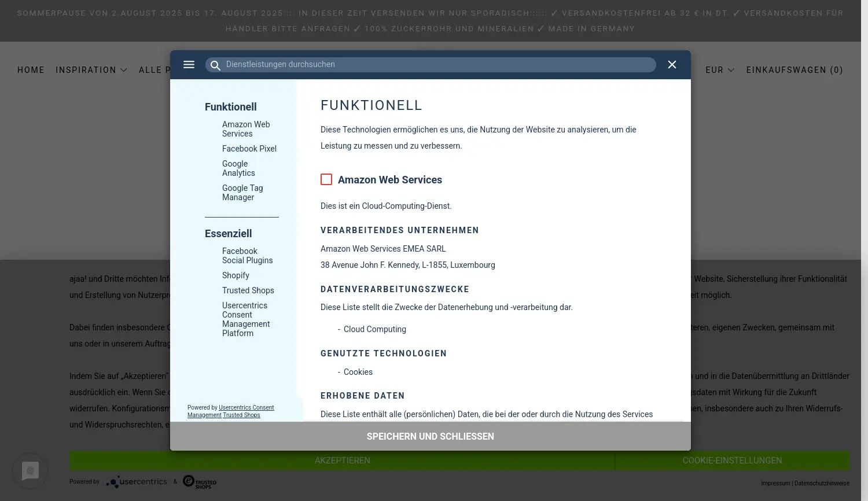
Task: Select Facebook Pixel in the sidebar
Action: point(249,149)
